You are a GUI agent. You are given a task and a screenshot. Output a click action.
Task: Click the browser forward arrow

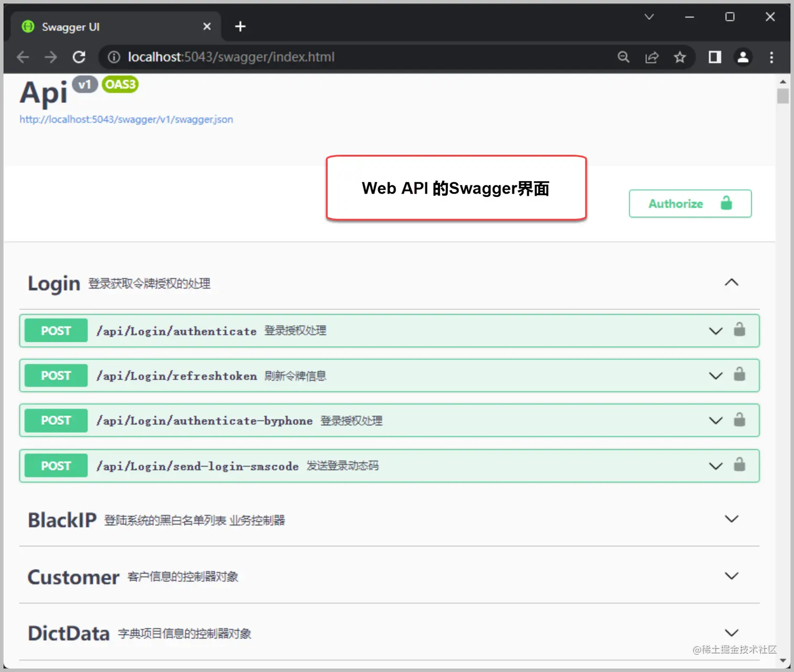click(51, 57)
